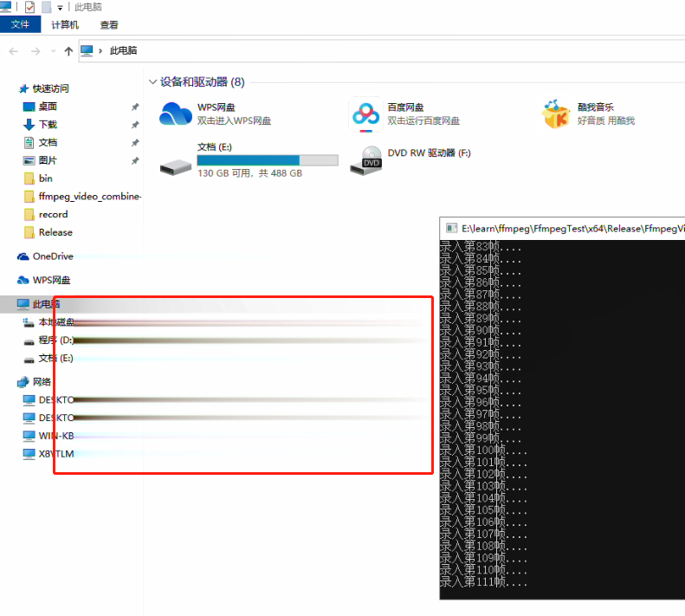
Task: Open recent locations dropdown arrow
Action: point(54,51)
